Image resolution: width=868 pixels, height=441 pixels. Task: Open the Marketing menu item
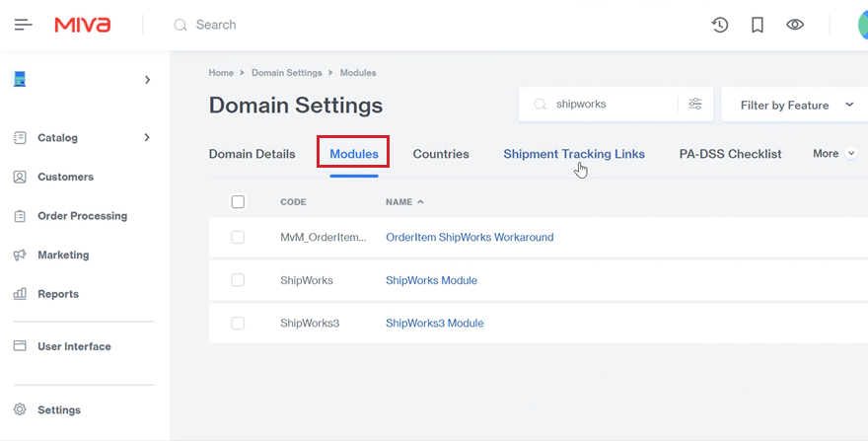click(63, 255)
